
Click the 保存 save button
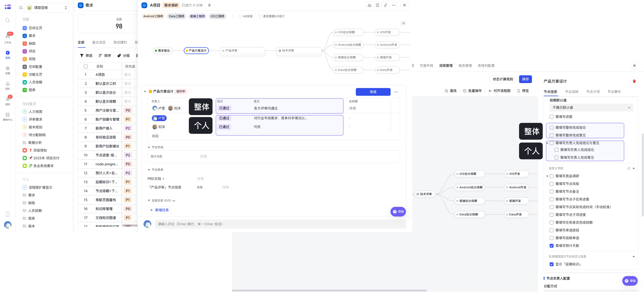pos(525,79)
